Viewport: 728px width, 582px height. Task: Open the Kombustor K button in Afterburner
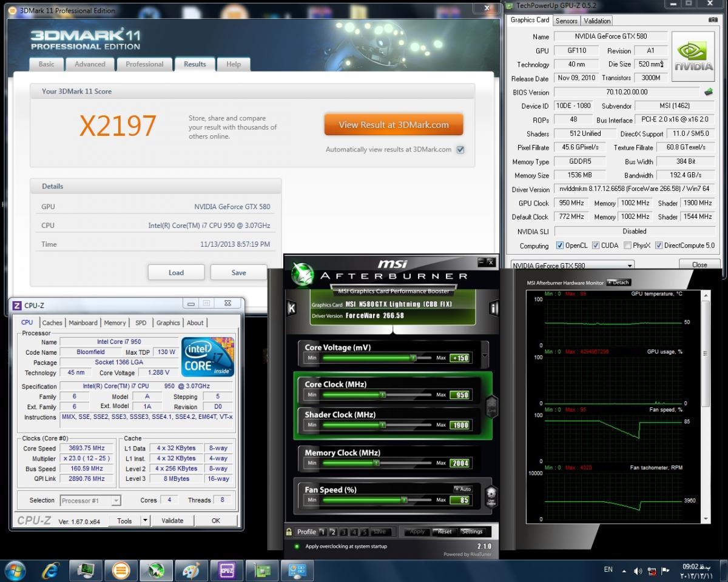pyautogui.click(x=291, y=308)
